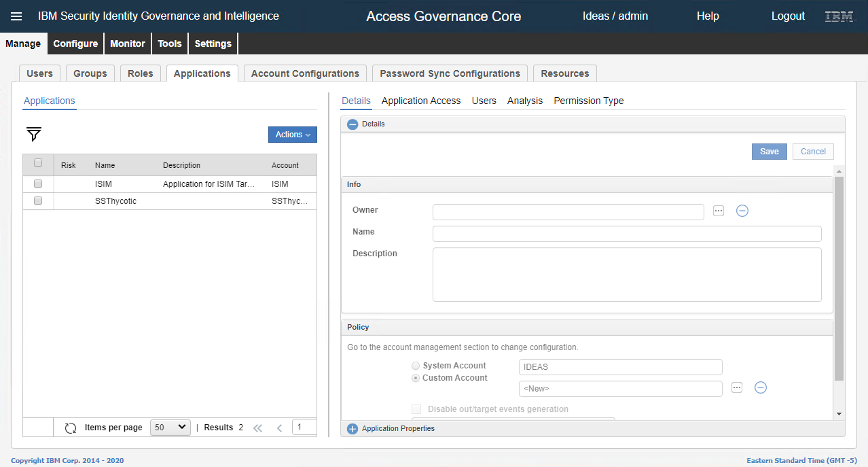Viewport: 868px width, 467px height.
Task: Switch to the Configure tab
Action: pyautogui.click(x=75, y=43)
